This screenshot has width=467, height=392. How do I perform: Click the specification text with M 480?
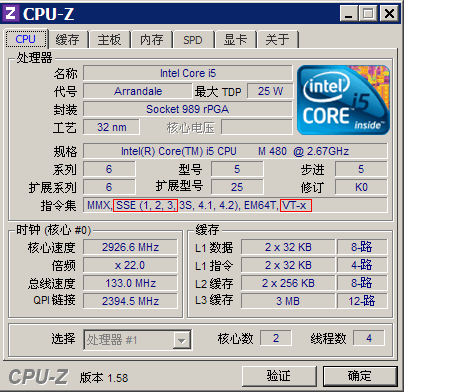[235, 151]
